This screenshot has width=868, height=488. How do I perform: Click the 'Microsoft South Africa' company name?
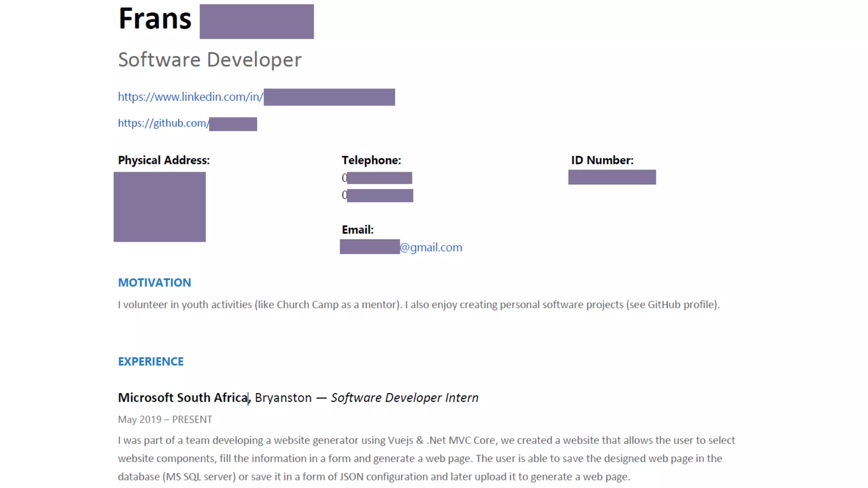183,398
